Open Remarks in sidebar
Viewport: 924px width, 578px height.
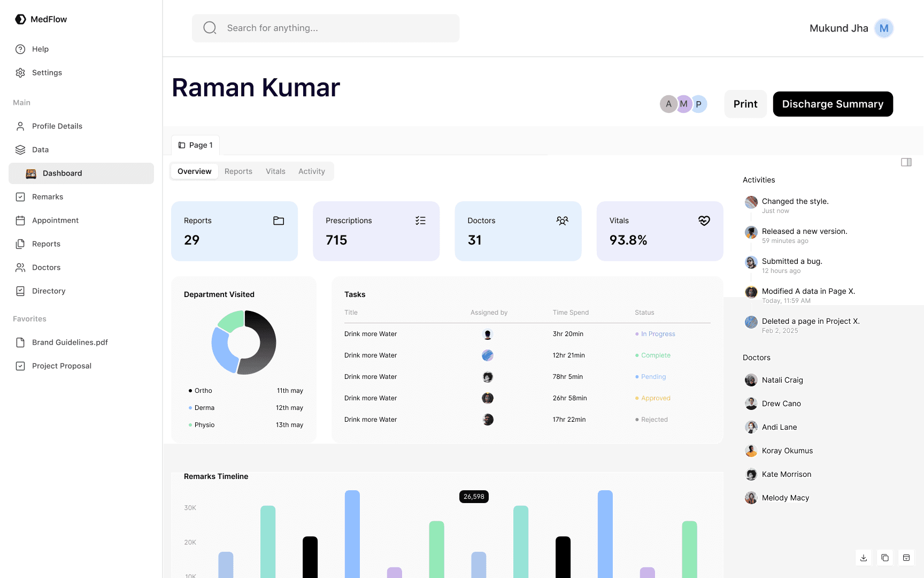coord(81,197)
